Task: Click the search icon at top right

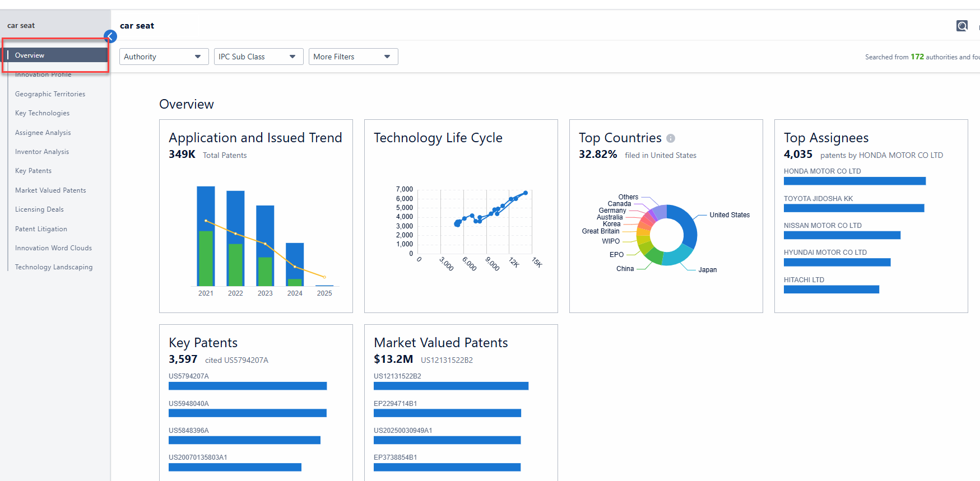Action: coord(962,26)
